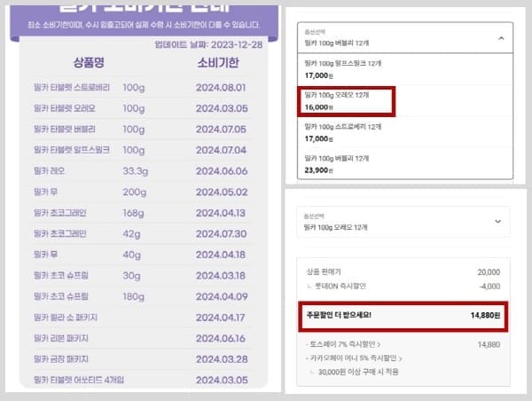Click the '밀카 타블렛 버블리' product name
This screenshot has height=401, width=532.
pos(65,130)
